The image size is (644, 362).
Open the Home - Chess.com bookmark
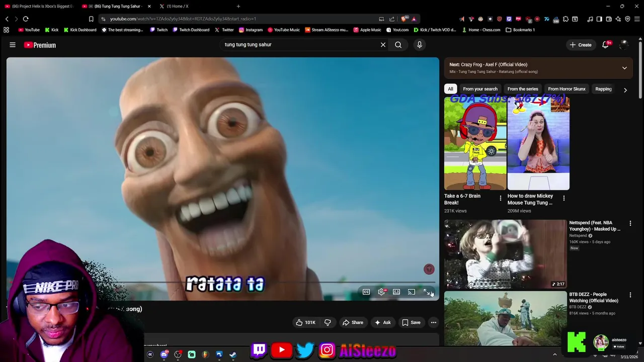point(481,30)
